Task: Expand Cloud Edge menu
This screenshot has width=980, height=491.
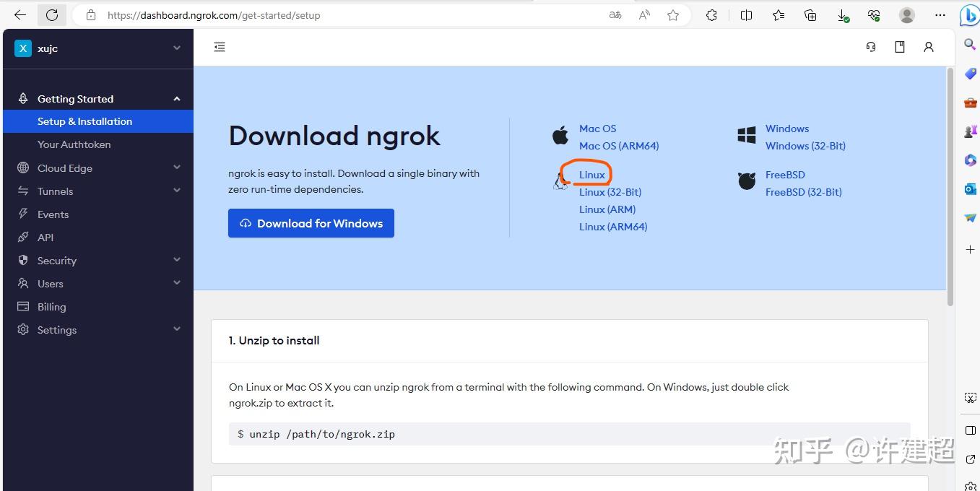Action: click(x=98, y=168)
